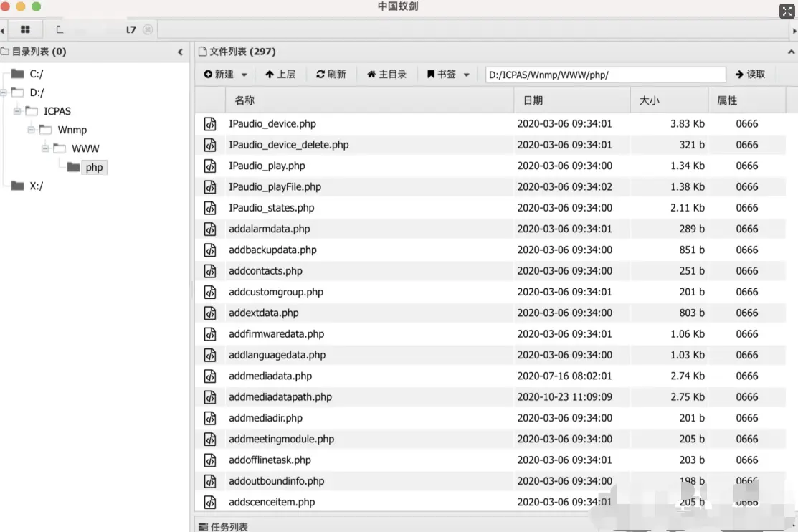Click file icon of IPaudio_states.php
Screen dimensions: 798x532
click(x=210, y=208)
